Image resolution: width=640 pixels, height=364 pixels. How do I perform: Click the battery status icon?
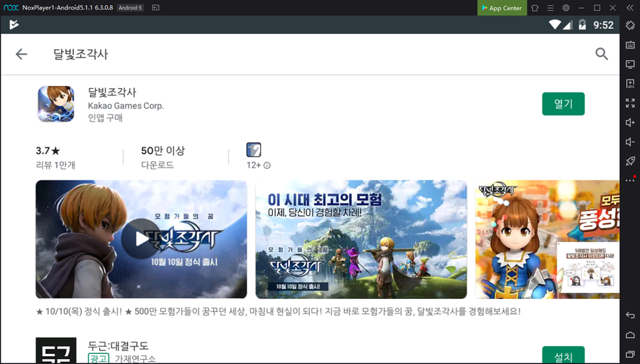(582, 25)
